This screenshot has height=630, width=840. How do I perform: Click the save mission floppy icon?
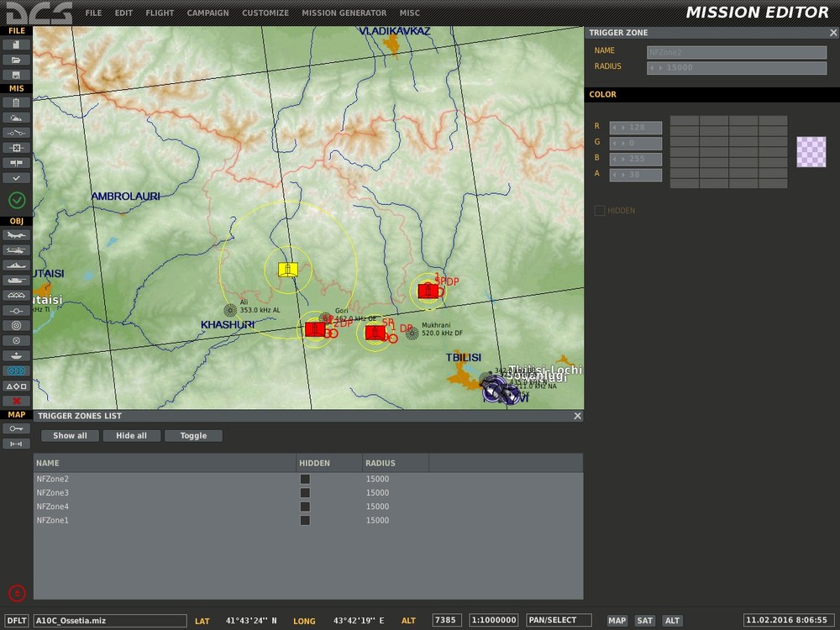tap(17, 75)
